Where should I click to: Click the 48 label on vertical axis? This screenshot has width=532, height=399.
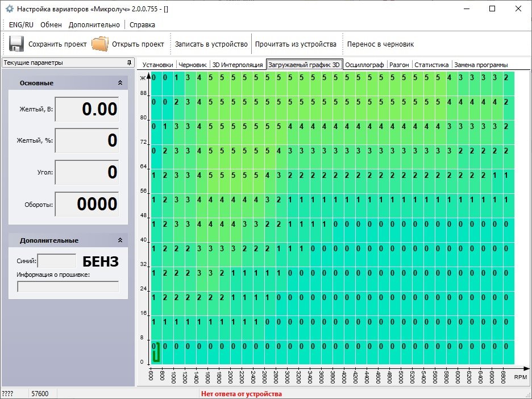coord(144,215)
